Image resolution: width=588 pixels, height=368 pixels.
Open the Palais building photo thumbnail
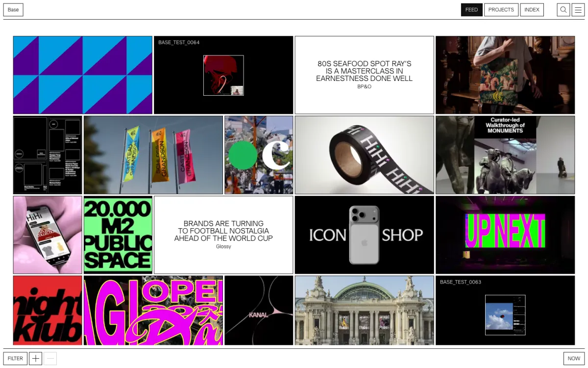[364, 310]
